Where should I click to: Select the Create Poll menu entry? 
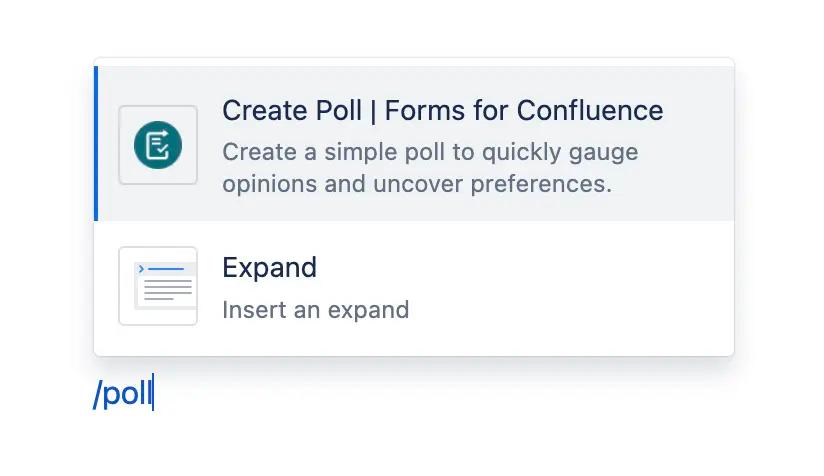pos(414,143)
